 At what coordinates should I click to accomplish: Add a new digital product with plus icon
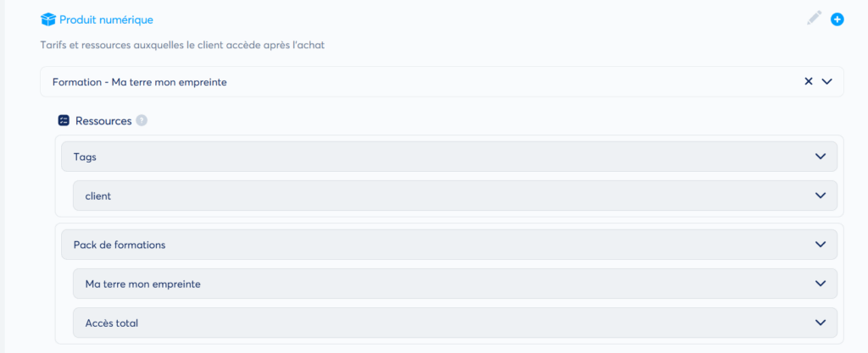click(x=837, y=19)
